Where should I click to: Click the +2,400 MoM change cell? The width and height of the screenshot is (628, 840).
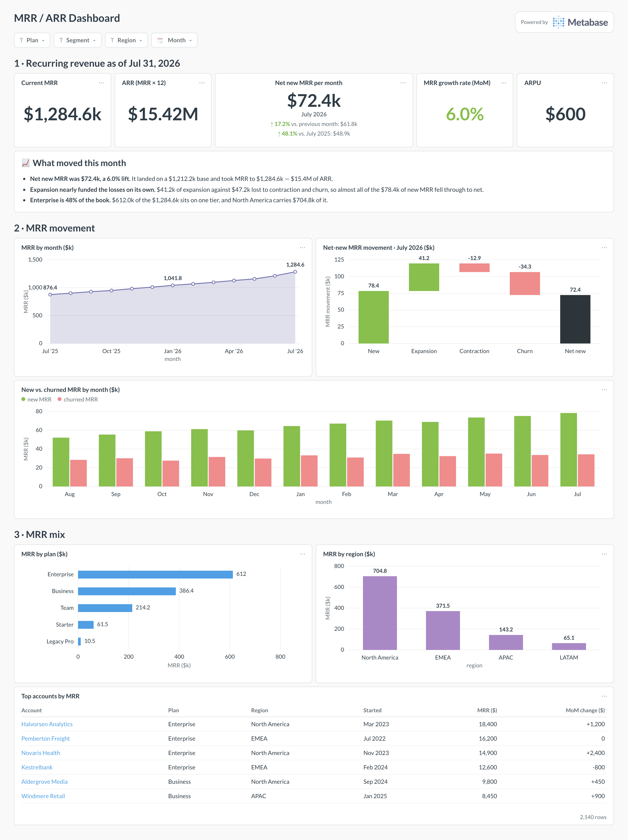596,753
